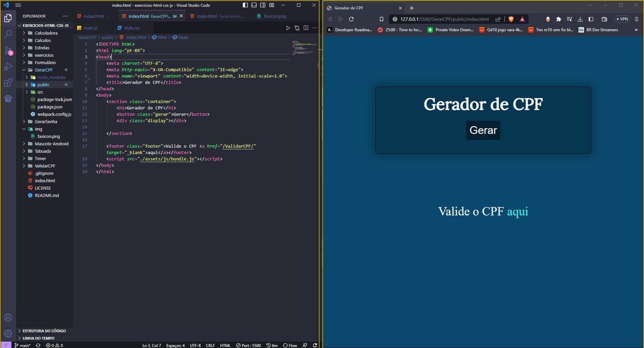Click the remote window indicator in status bar
The width and height of the screenshot is (644, 348).
tap(6, 345)
